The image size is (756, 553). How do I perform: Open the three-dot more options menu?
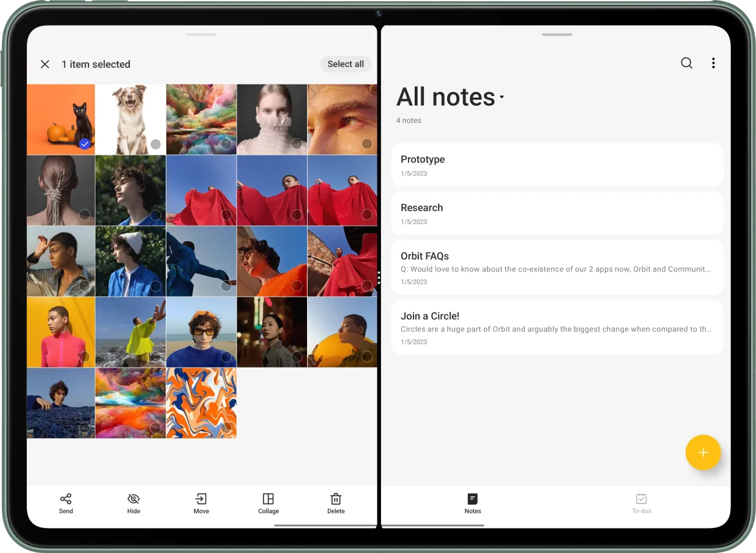tap(713, 63)
